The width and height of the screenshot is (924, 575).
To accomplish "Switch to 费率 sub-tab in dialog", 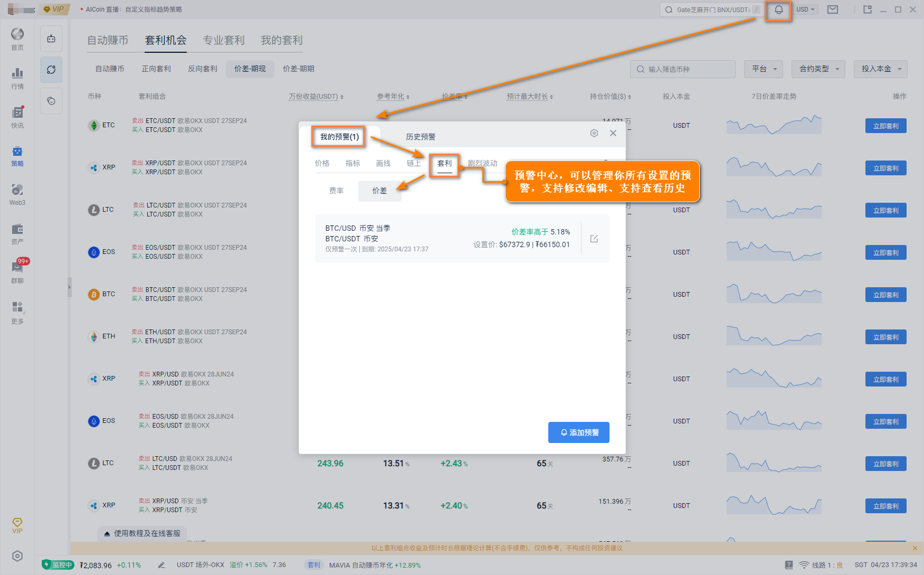I will click(337, 191).
